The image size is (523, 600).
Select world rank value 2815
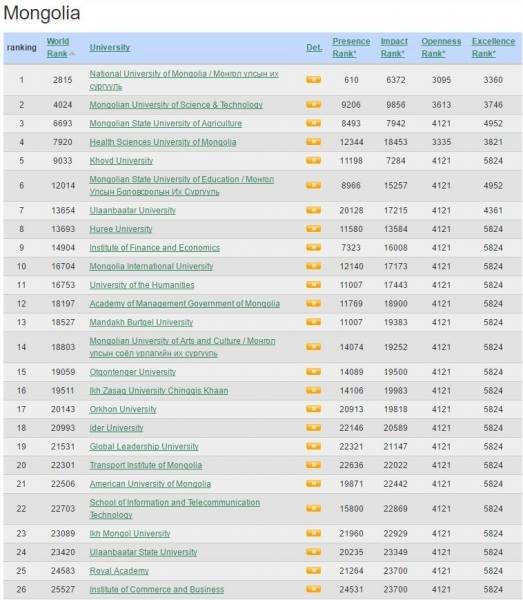(62, 80)
